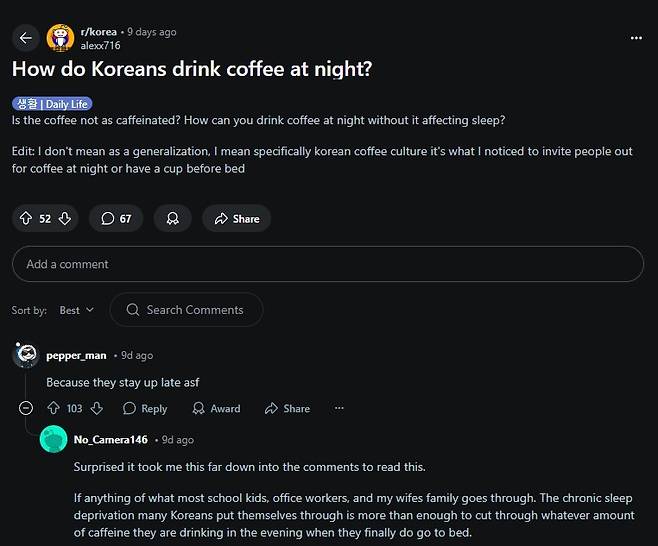Upvote pepper_man's comment
The height and width of the screenshot is (546, 658).
[x=54, y=408]
